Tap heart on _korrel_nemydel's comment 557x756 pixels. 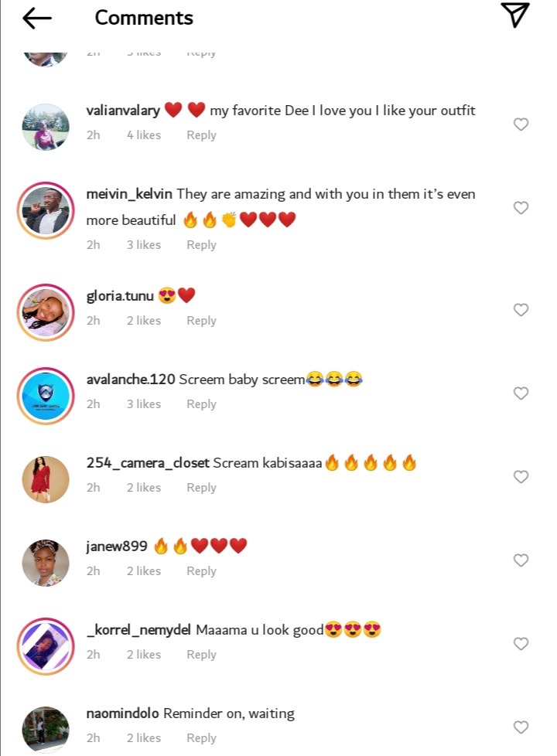coord(521,643)
